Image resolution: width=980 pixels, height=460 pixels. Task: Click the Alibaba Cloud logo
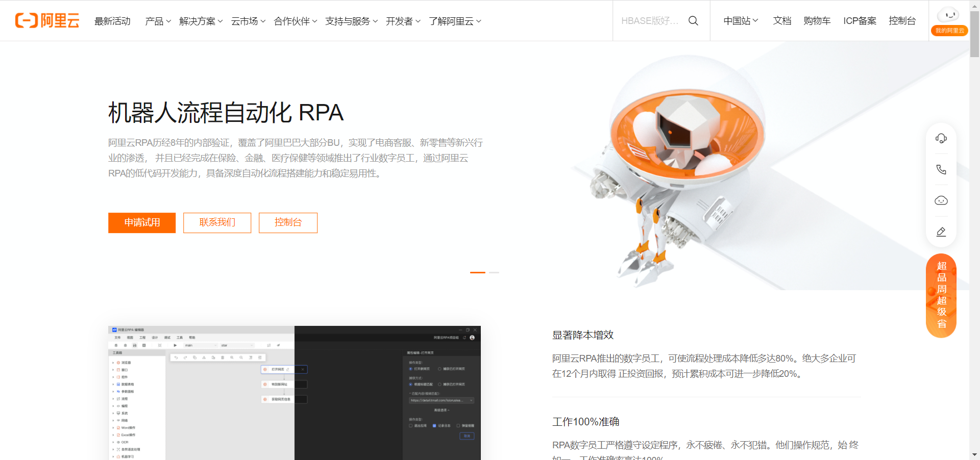[47, 20]
